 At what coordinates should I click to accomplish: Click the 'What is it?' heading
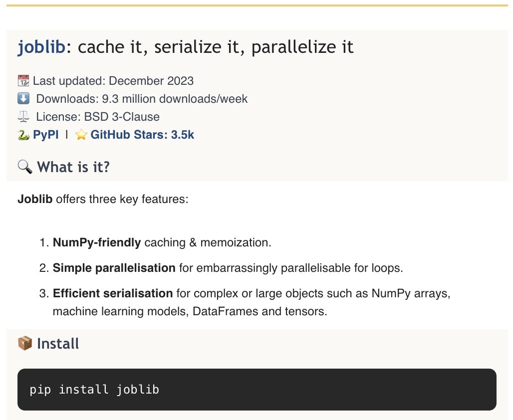(73, 167)
